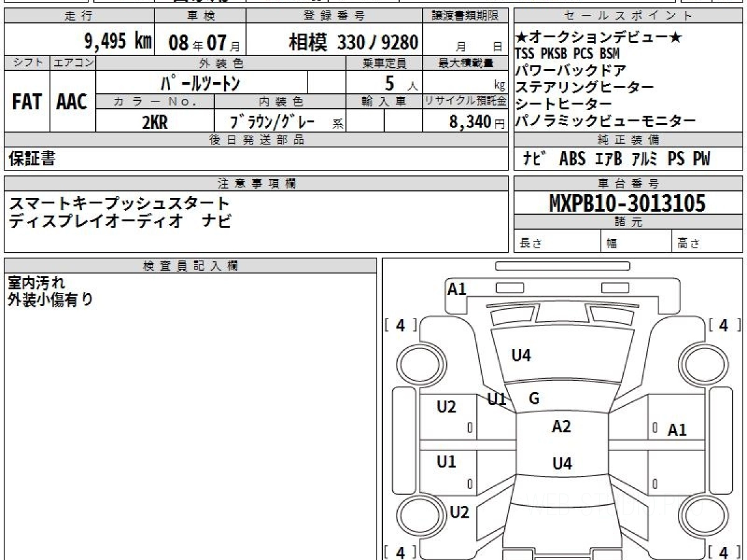Click the U4 mark above G
Viewport: 747px width, 560px height.
[x=521, y=355]
